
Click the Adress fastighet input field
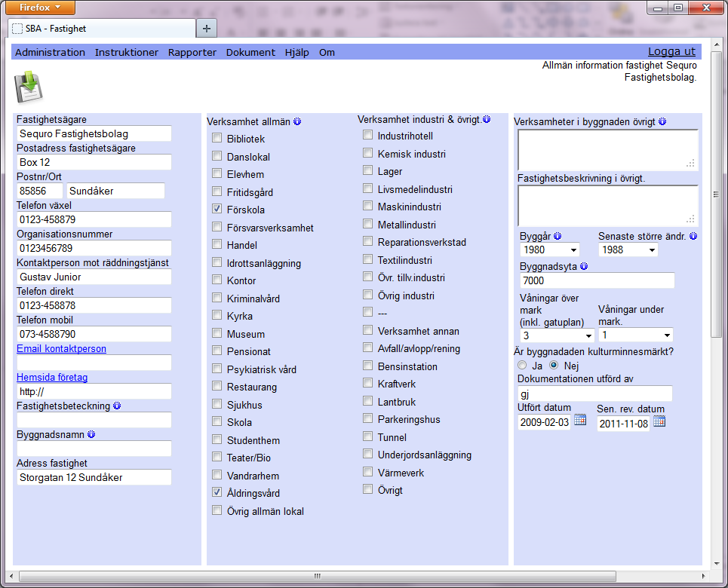(94, 477)
